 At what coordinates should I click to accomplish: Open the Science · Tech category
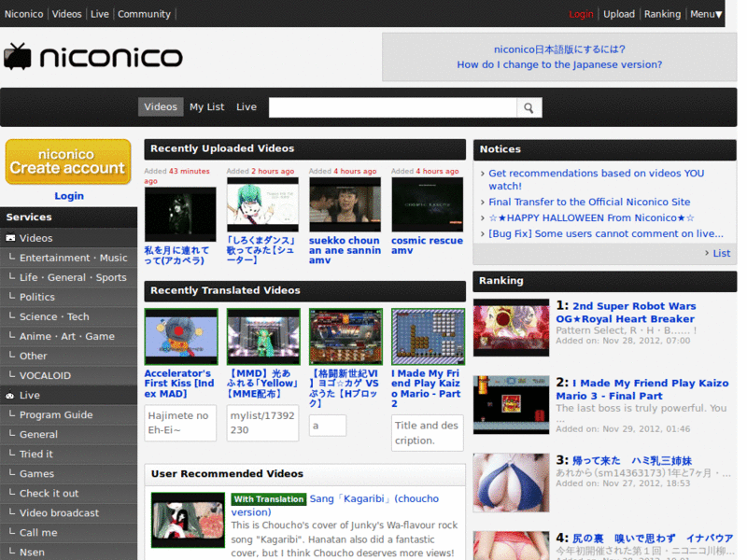(68, 316)
